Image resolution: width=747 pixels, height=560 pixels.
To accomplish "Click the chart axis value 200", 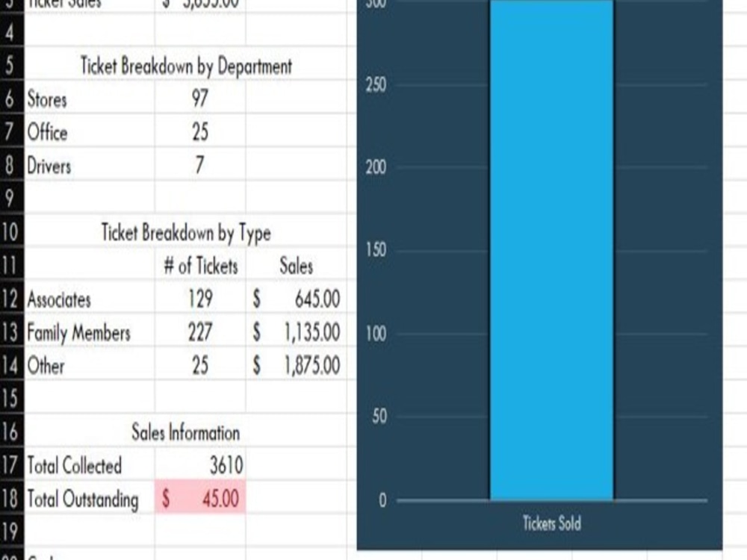I will click(376, 167).
